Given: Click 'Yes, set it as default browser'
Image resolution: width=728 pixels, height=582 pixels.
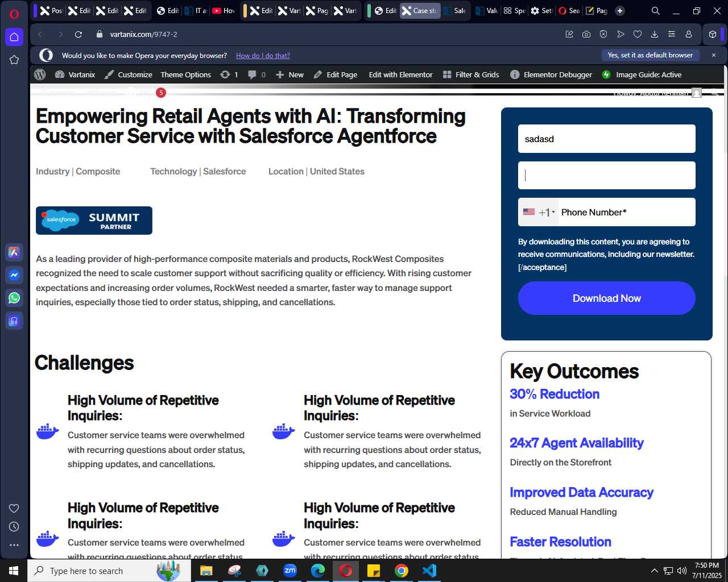Looking at the screenshot, I should 650,55.
